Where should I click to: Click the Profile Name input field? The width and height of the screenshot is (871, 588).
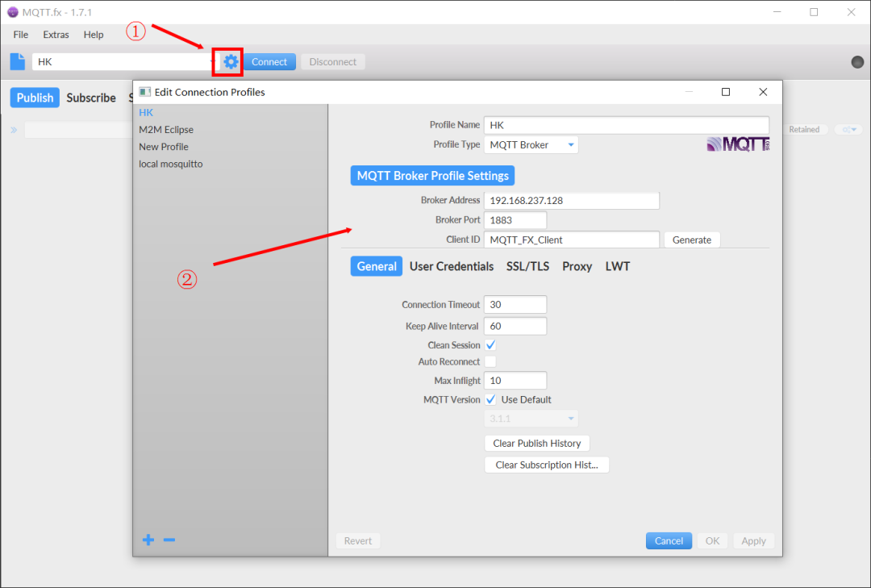point(627,125)
